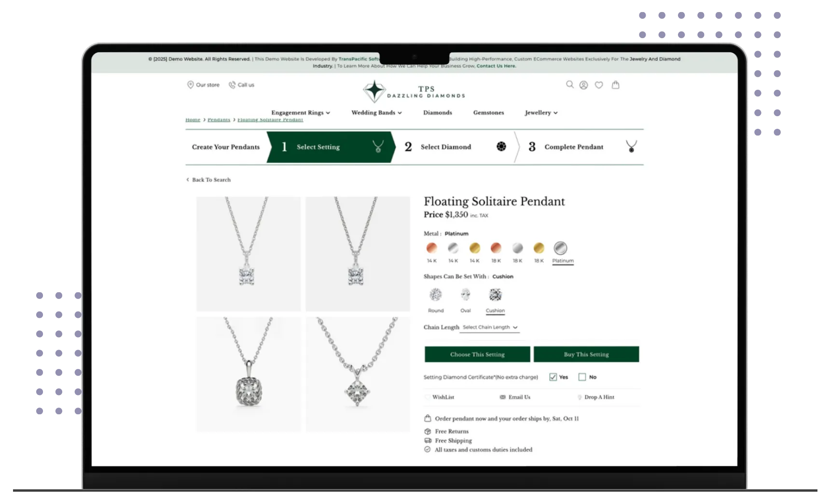Check the No certificate checkbox
The image size is (830, 504).
(582, 377)
